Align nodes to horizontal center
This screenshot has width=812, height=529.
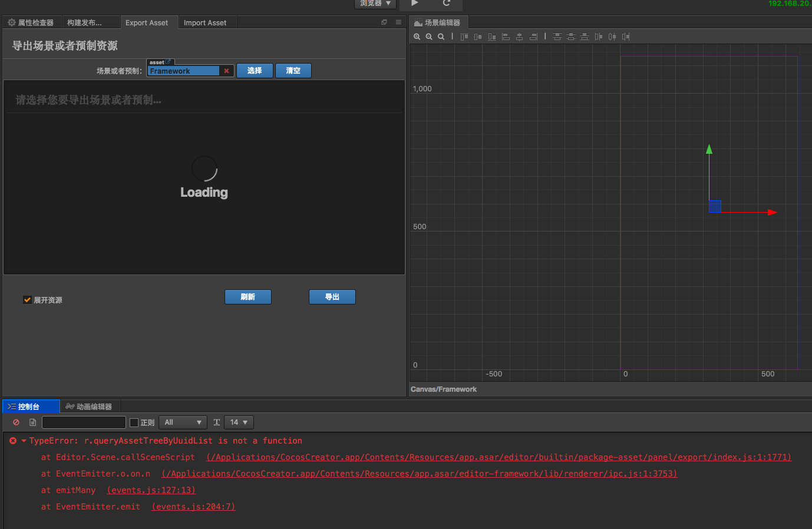(519, 37)
